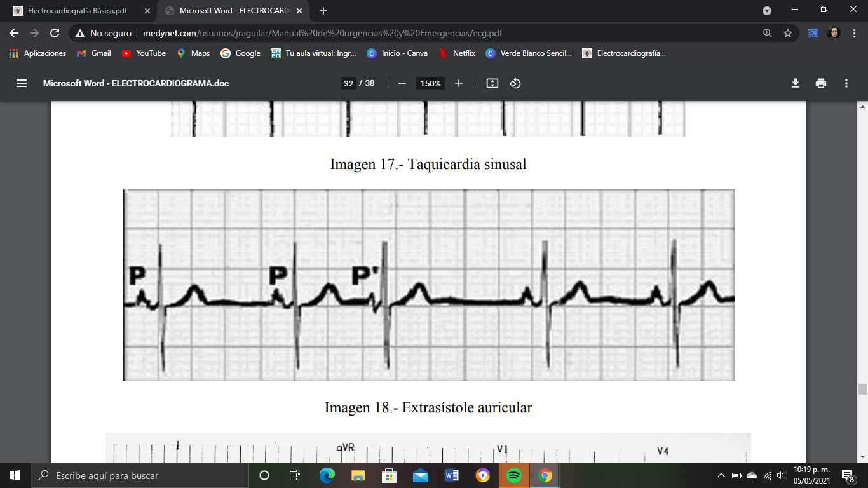Open the Cast icon in the toolbar
The width and height of the screenshot is (868, 488).
[x=813, y=32]
